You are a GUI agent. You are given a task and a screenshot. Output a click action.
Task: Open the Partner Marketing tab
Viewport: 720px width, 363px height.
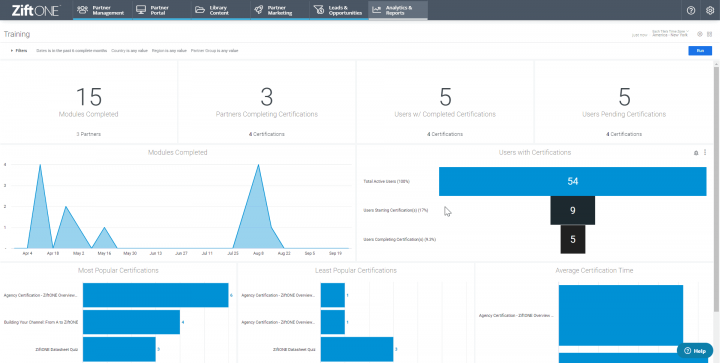pos(280,10)
